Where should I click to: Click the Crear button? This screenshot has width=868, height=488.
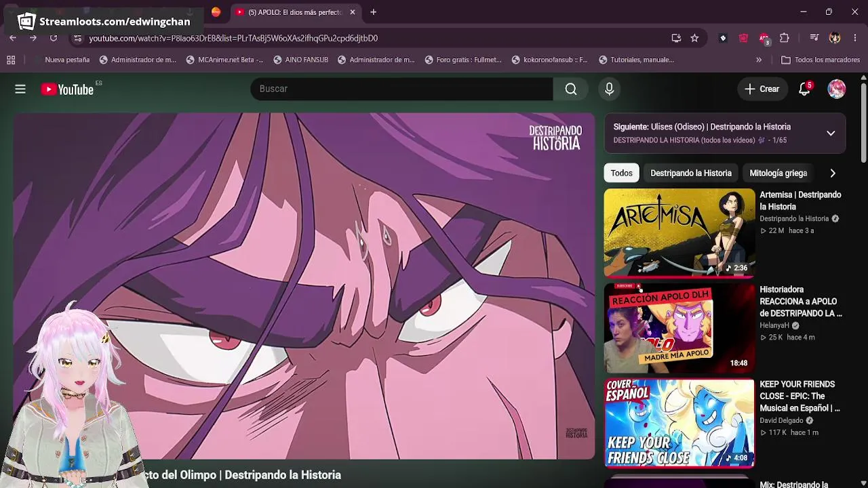762,89
